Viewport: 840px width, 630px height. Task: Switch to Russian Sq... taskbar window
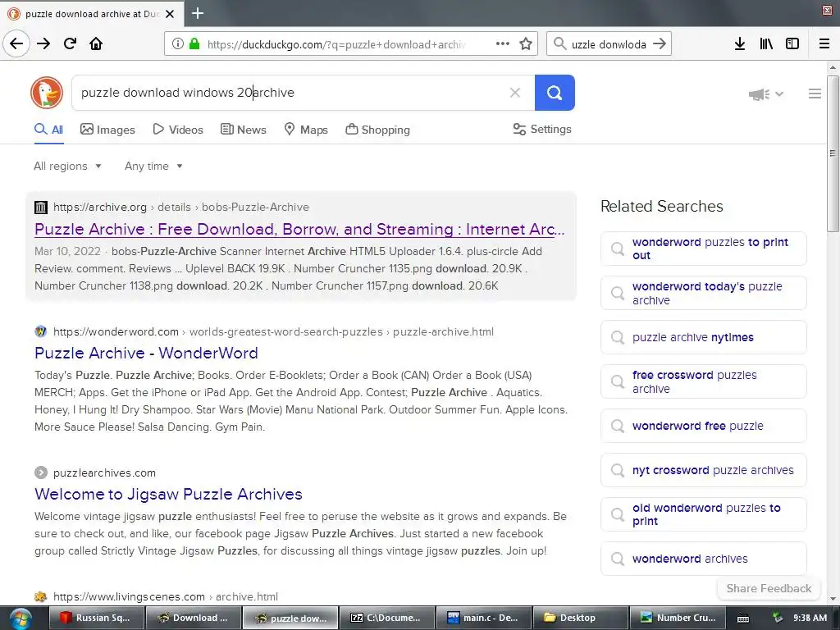click(97, 618)
